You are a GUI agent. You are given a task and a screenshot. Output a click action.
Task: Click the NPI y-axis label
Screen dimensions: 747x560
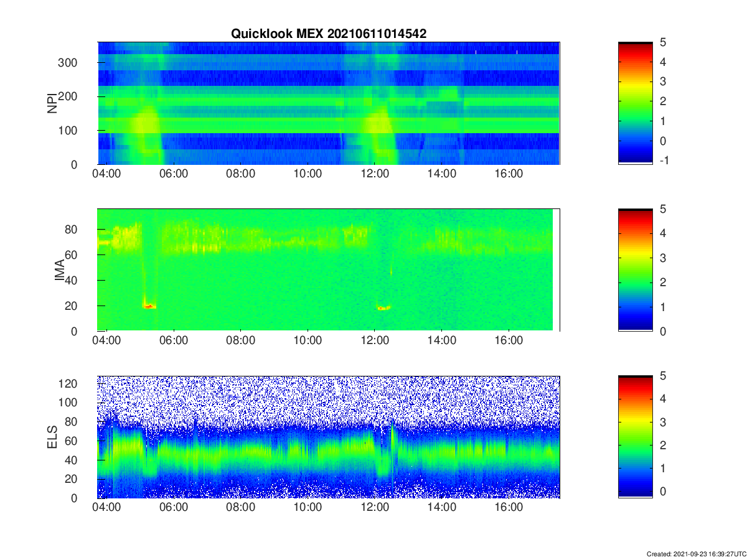pos(52,103)
